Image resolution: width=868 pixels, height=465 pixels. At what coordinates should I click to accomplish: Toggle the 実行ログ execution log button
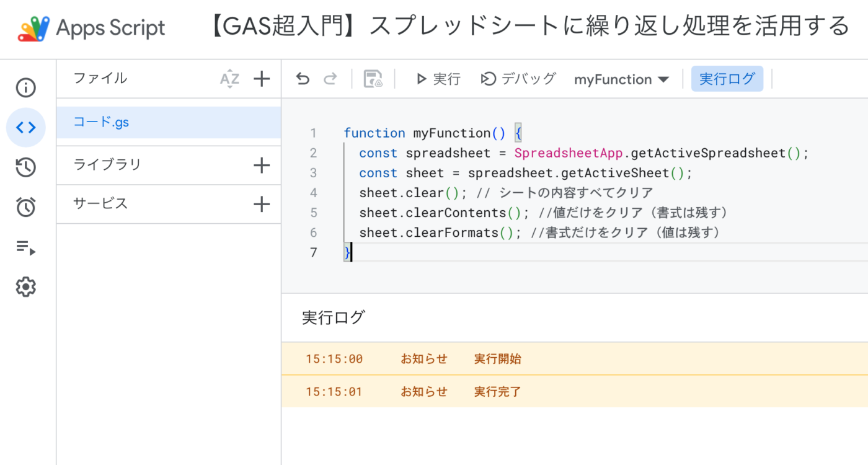click(727, 79)
